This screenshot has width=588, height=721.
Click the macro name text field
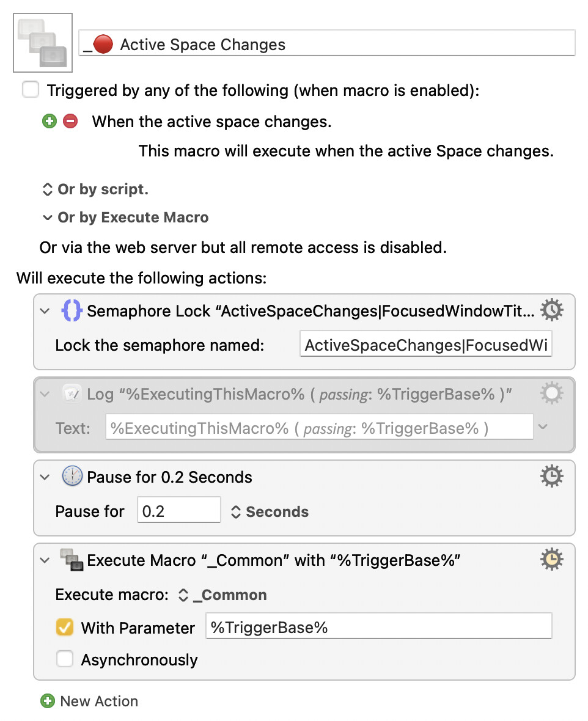[327, 45]
